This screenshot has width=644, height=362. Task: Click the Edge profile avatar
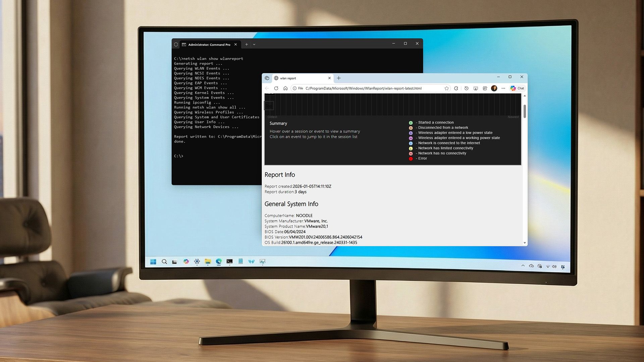494,88
